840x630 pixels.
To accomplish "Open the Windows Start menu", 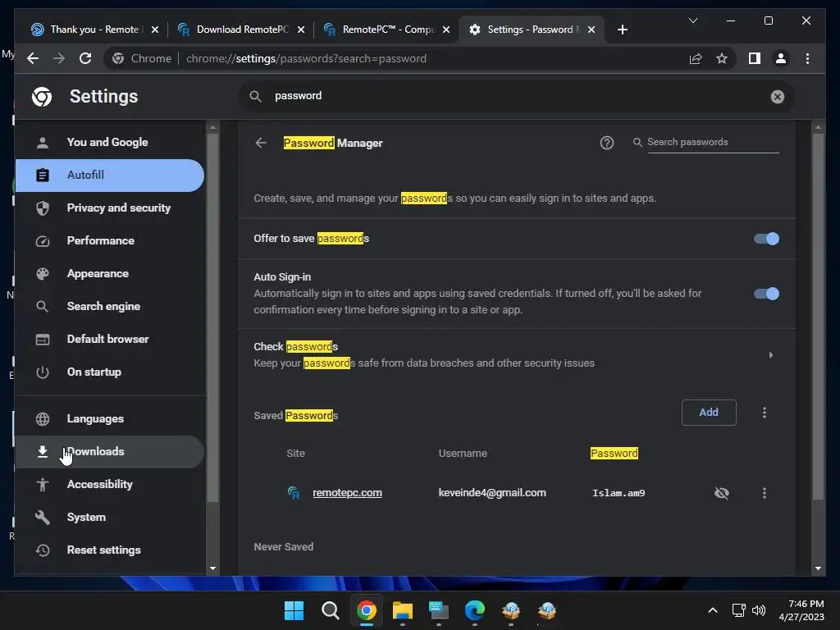I will click(294, 610).
